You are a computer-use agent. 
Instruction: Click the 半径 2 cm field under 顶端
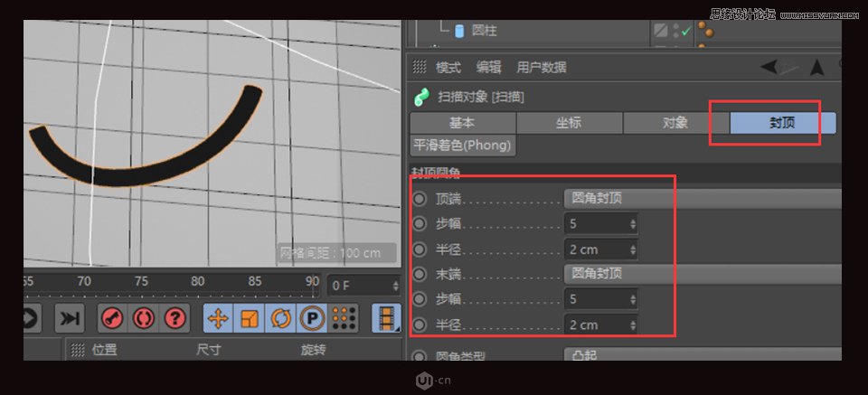point(600,249)
